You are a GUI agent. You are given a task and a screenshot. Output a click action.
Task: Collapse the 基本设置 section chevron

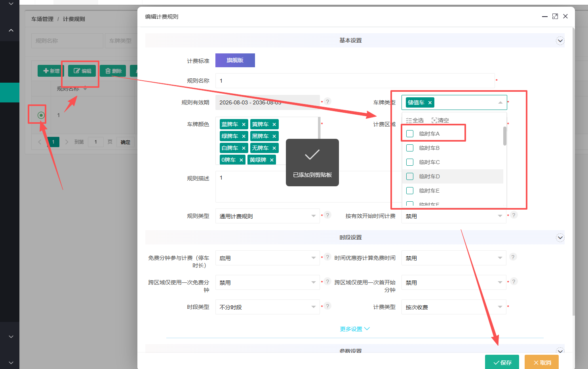coord(560,41)
